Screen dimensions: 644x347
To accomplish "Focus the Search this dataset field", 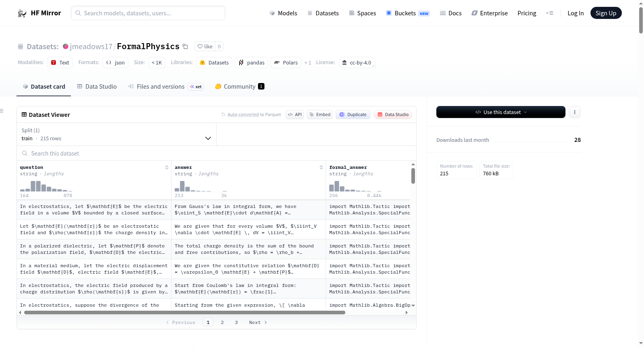I will pyautogui.click(x=217, y=153).
